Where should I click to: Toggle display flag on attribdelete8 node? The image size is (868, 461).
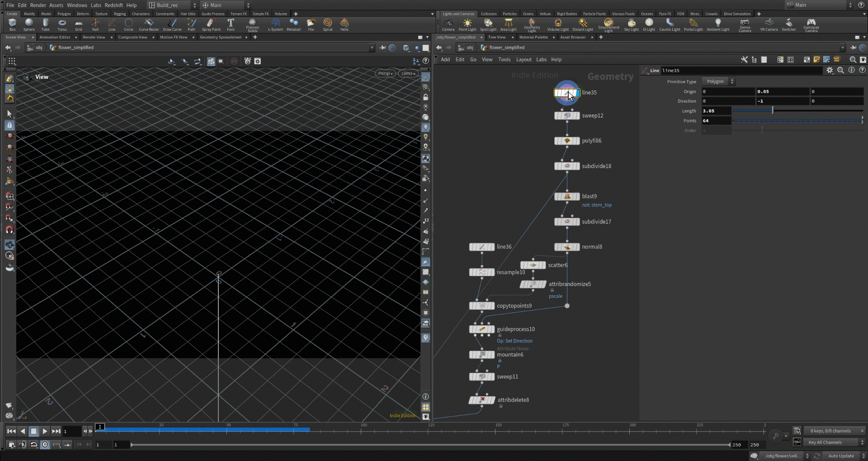[492, 400]
